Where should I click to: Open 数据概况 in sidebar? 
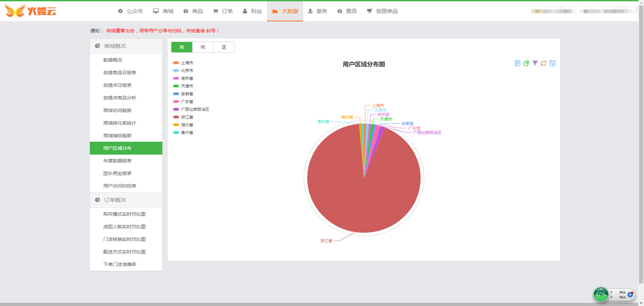click(113, 60)
